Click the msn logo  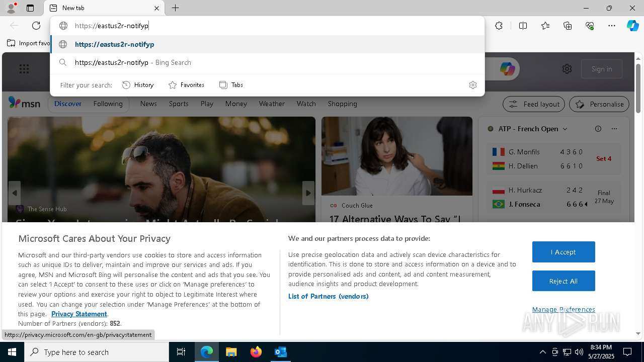pyautogui.click(x=24, y=103)
